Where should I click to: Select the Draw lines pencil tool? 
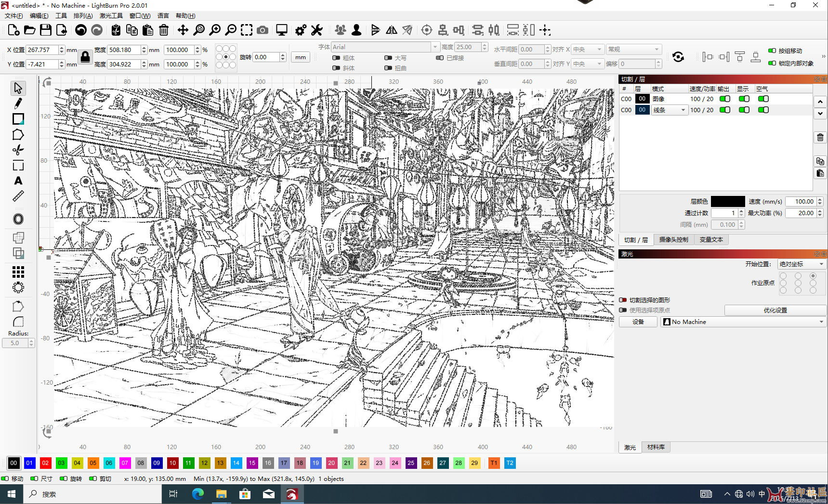18,103
